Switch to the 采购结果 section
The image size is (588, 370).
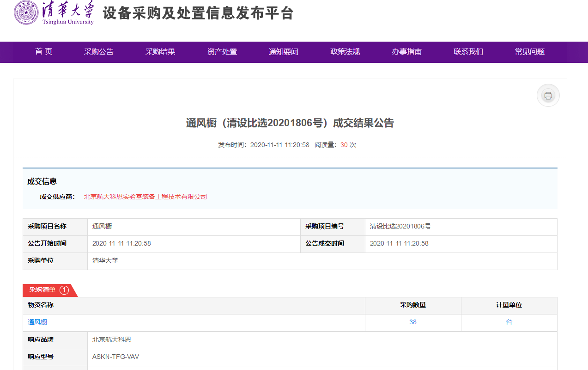(x=160, y=52)
